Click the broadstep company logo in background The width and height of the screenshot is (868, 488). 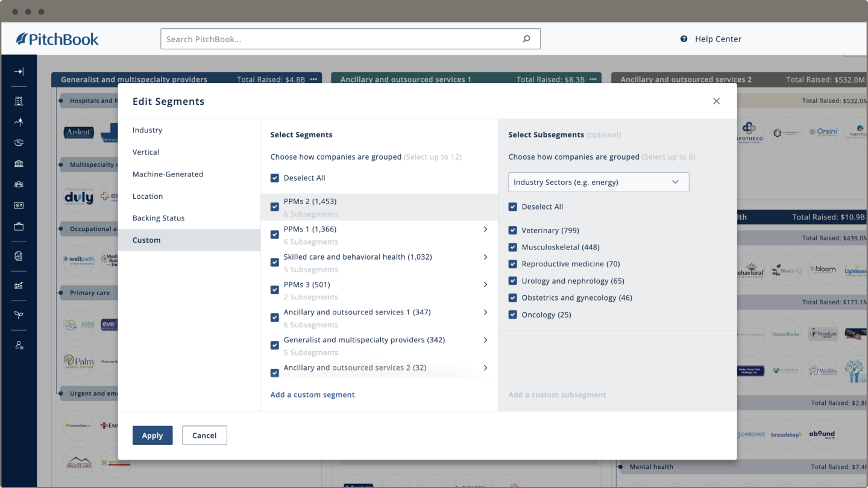pyautogui.click(x=786, y=434)
